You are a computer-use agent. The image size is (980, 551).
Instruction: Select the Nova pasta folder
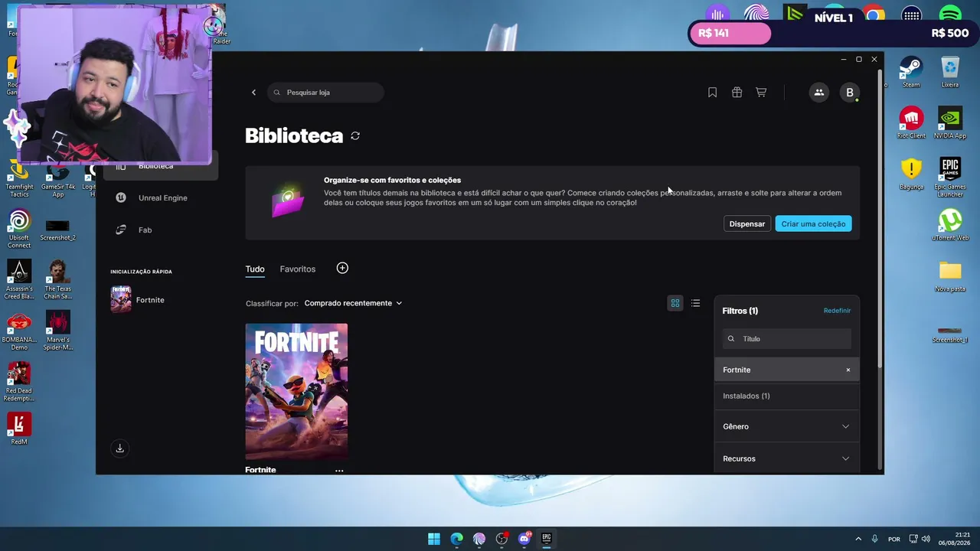click(950, 276)
